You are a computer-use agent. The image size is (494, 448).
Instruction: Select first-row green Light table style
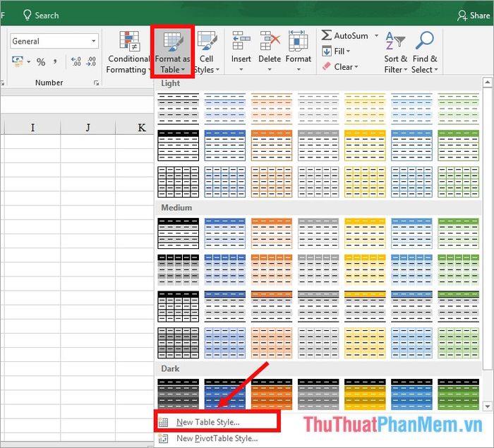(459, 109)
